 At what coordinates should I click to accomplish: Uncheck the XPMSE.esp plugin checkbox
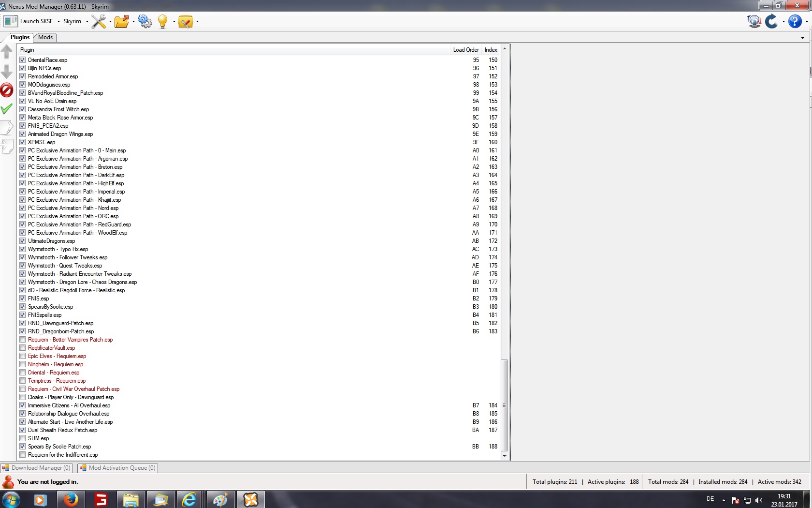(x=22, y=142)
